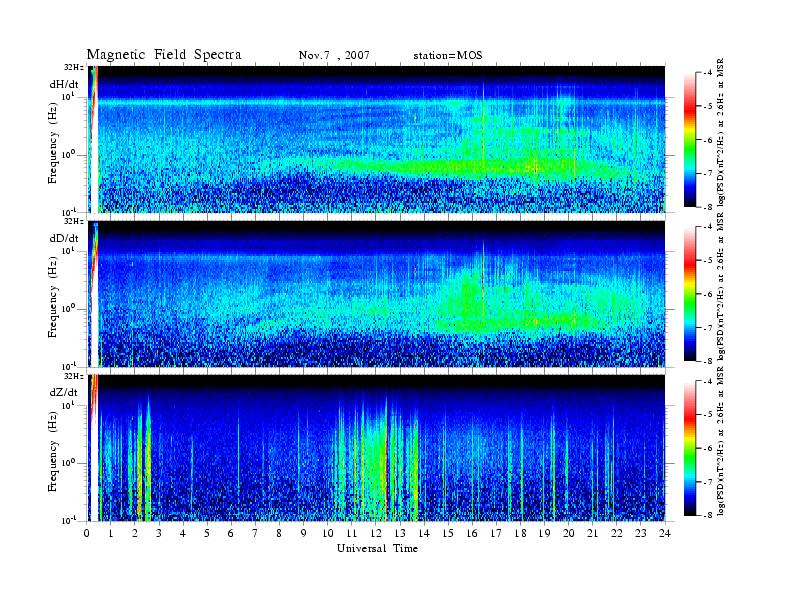This screenshot has height=612, width=792.
Task: Click the "32Hz" label of the dZ/dt panel
Action: click(73, 376)
